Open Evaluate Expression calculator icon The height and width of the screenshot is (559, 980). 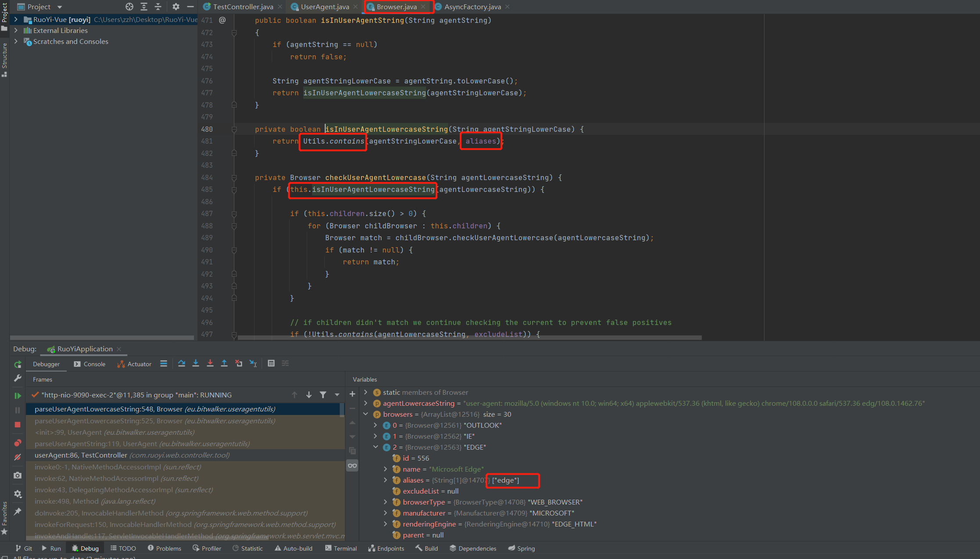coord(271,364)
